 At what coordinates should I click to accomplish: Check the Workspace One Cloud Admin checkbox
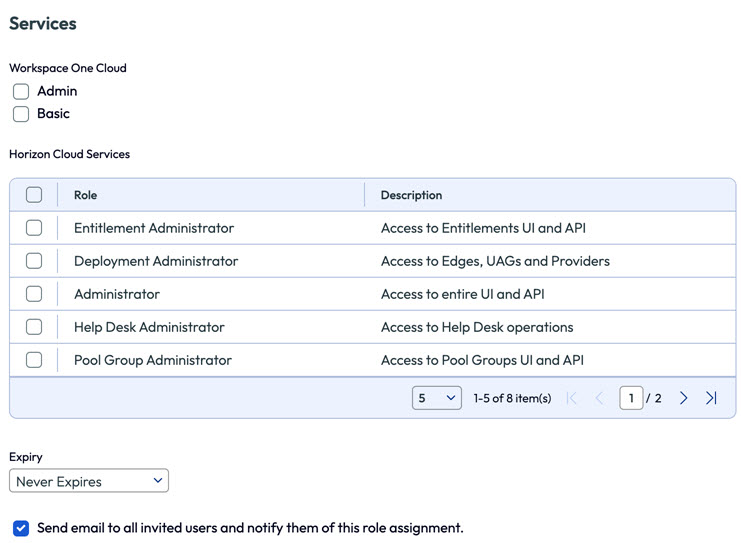21,91
